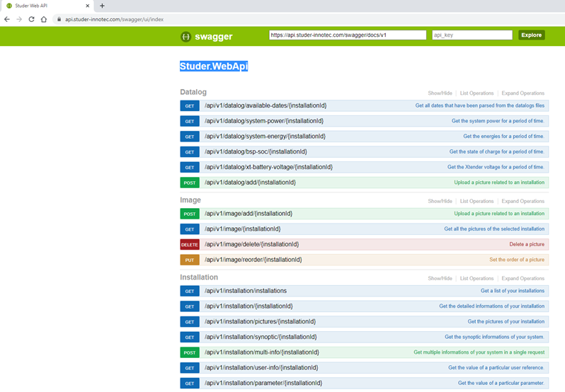Reload the page with refresh icon
This screenshot has height=392, width=565.
[31, 19]
